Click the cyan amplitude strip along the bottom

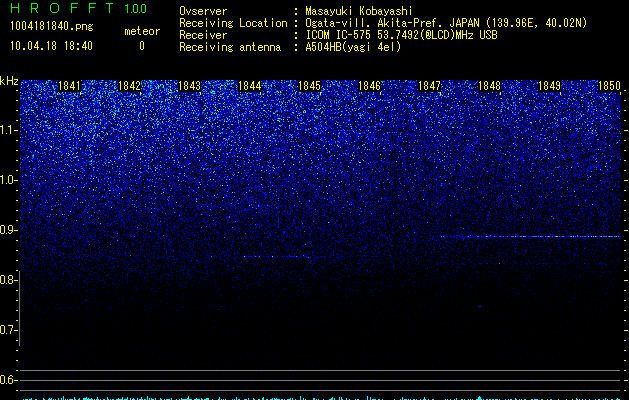tap(321, 398)
